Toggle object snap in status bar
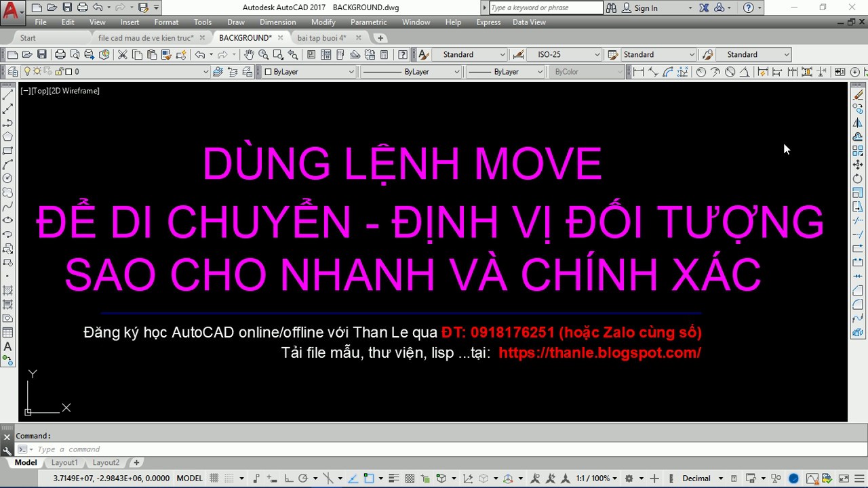 [370, 478]
